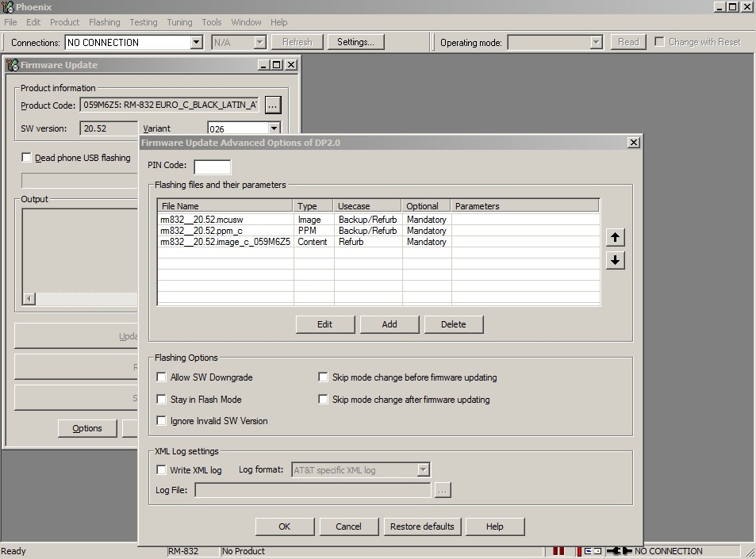Click the Product Code field
756x559 pixels.
(x=170, y=105)
